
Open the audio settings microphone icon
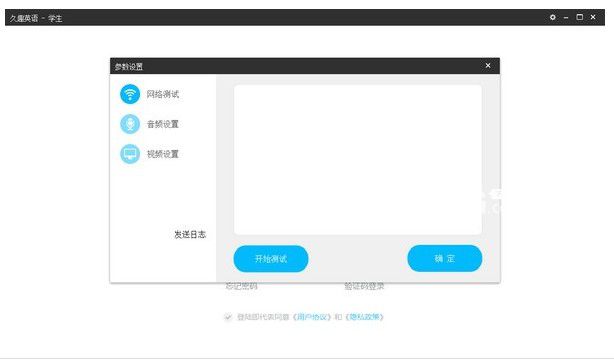pyautogui.click(x=130, y=124)
